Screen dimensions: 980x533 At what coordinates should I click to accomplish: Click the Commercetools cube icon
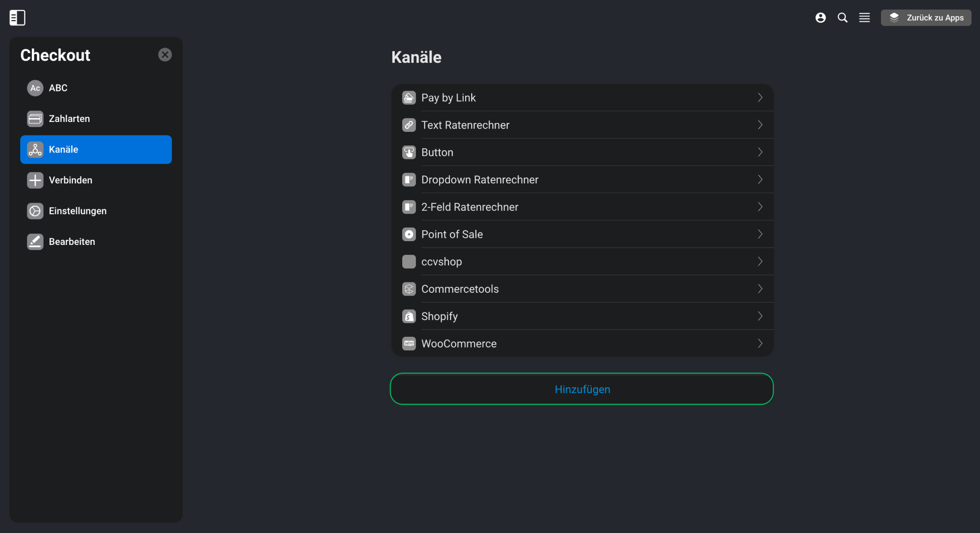[x=409, y=289]
